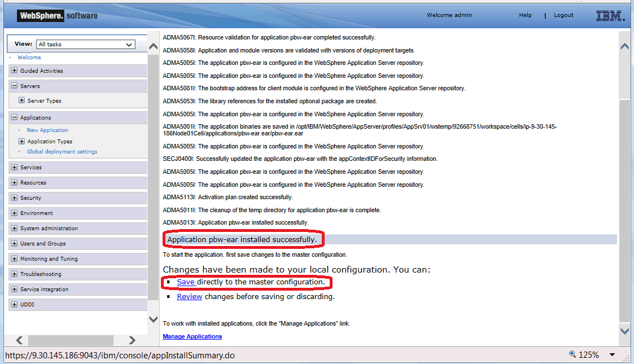Click the ADMA5011I cleanup complete message
634x364 pixels.
point(272,210)
